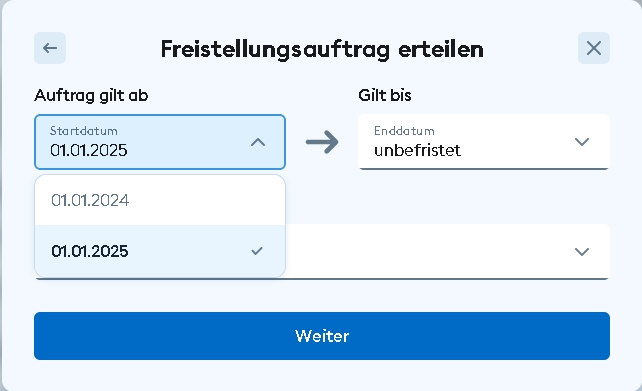Image resolution: width=642 pixels, height=391 pixels.
Task: Click the open Startdatum dropdown field
Action: (160, 142)
